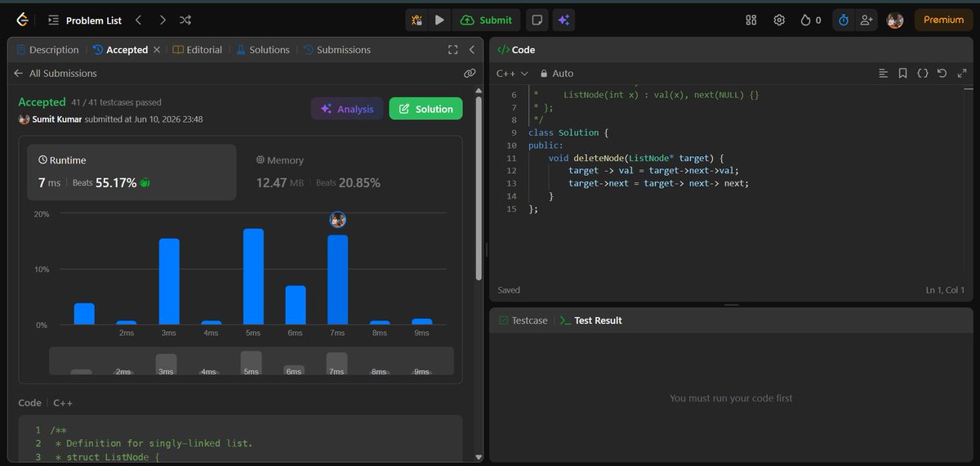Screen dimensions: 980x466
Task: Click the 'Beats 55.17%' text
Action: click(x=105, y=183)
